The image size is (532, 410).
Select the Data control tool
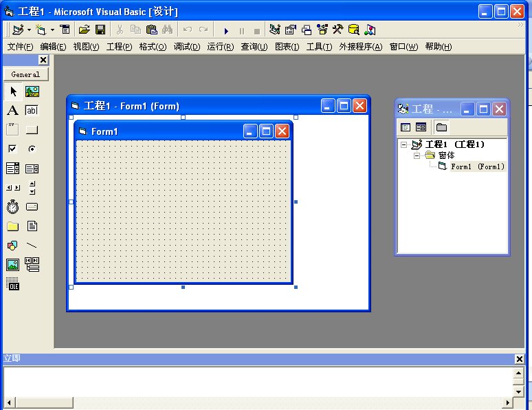pos(32,265)
